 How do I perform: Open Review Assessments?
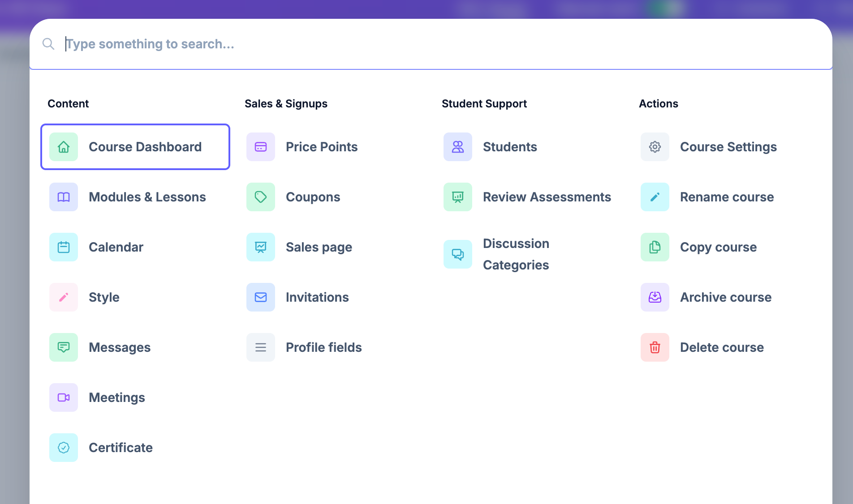pos(547,197)
